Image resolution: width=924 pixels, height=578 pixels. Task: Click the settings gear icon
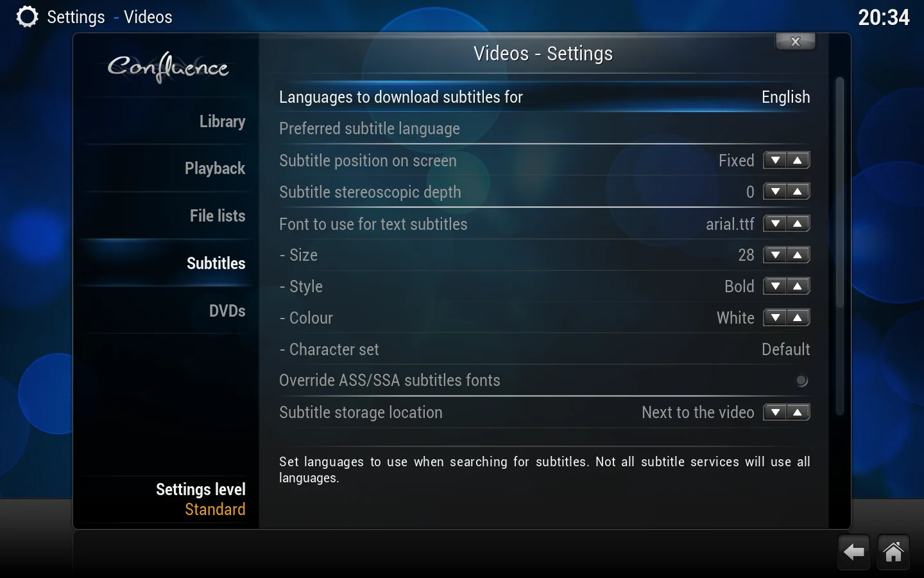pos(27,17)
